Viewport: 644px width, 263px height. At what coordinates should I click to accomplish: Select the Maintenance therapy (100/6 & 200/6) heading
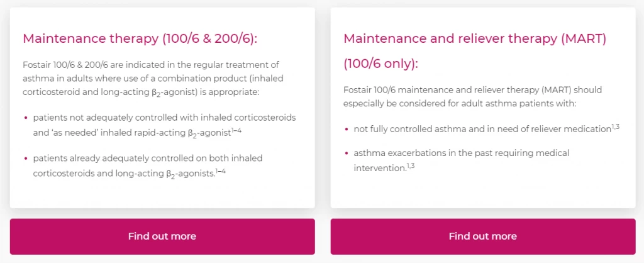[140, 38]
